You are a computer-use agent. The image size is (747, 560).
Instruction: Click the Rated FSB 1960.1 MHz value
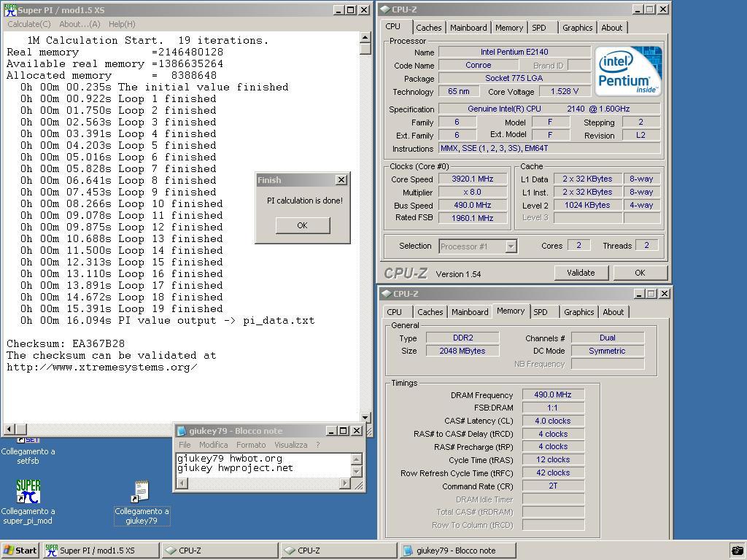point(473,218)
